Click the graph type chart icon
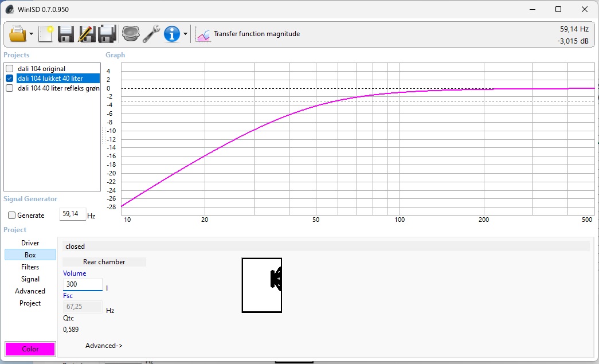 [x=203, y=35]
